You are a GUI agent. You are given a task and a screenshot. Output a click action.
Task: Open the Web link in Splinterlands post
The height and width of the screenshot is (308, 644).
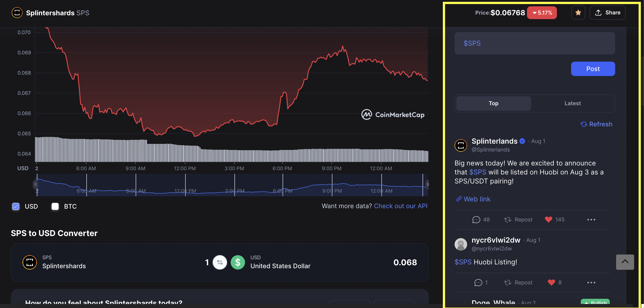pos(473,199)
